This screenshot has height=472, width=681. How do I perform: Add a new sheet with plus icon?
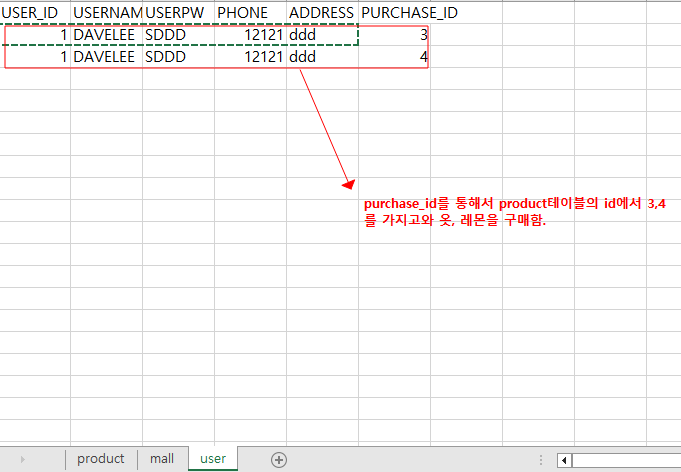(x=279, y=460)
